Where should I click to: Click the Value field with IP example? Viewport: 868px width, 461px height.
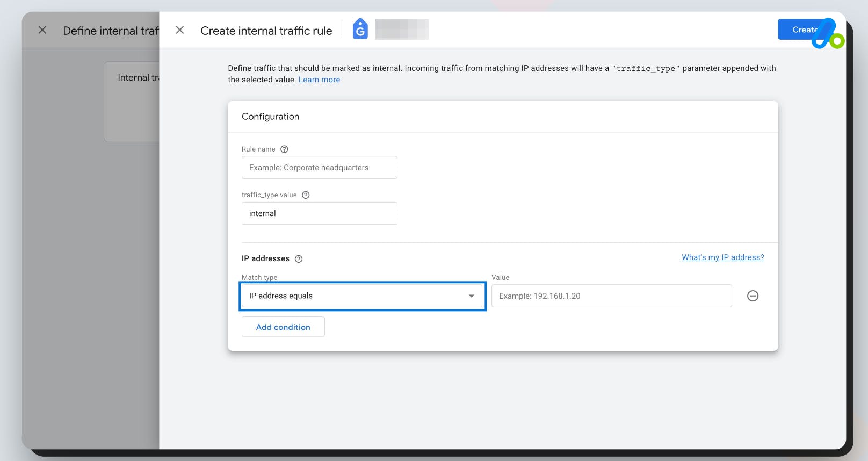(610, 296)
